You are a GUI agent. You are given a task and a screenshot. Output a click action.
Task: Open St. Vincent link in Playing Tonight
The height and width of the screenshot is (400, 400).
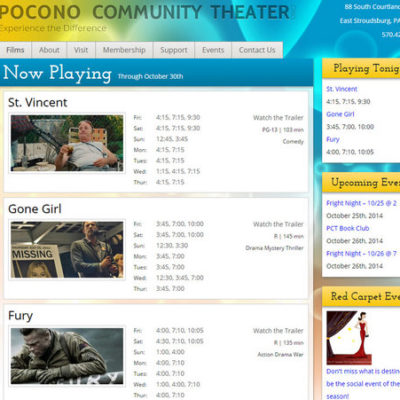[x=342, y=89]
